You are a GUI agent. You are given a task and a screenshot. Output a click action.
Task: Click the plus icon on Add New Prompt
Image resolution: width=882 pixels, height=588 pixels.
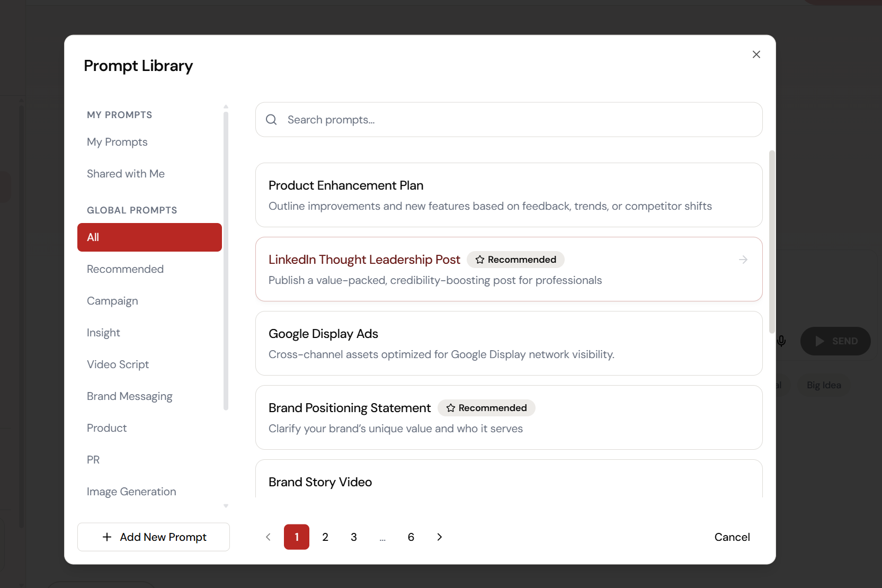tap(108, 537)
